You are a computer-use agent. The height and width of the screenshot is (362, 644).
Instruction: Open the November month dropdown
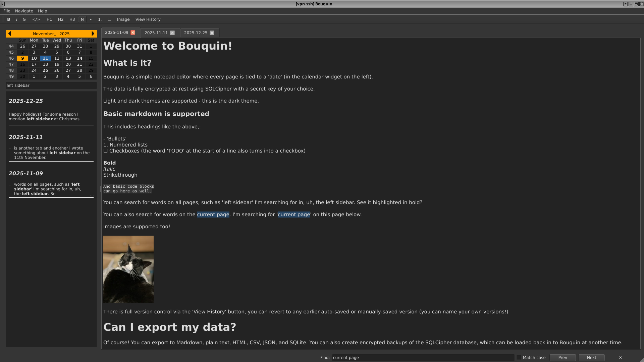pos(44,34)
